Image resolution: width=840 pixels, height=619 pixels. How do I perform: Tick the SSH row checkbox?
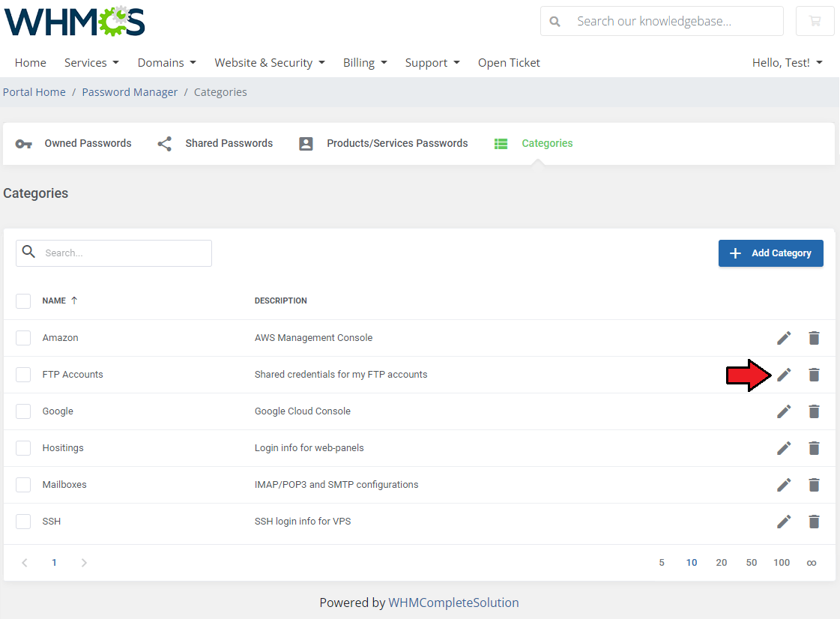tap(23, 522)
